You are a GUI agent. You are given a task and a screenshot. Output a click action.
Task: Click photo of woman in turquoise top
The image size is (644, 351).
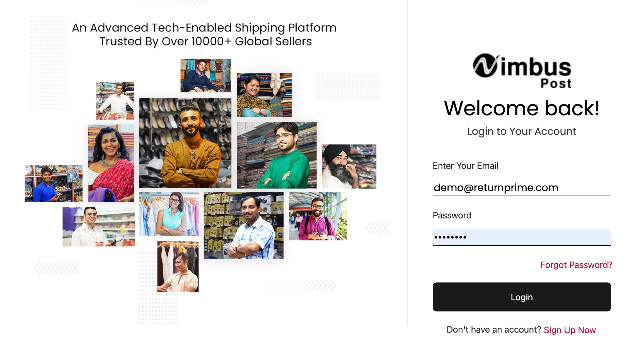point(169,214)
